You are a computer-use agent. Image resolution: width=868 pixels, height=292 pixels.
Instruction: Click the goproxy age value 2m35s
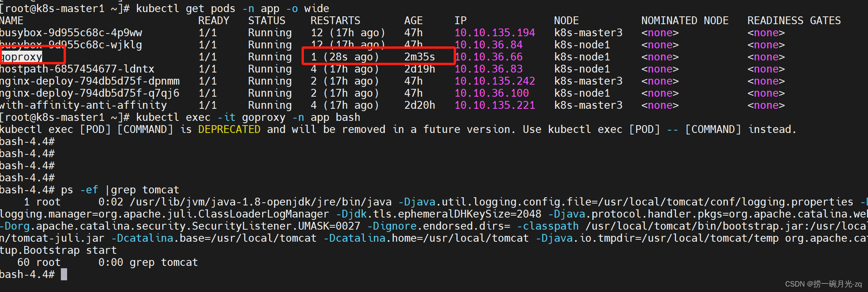(420, 57)
